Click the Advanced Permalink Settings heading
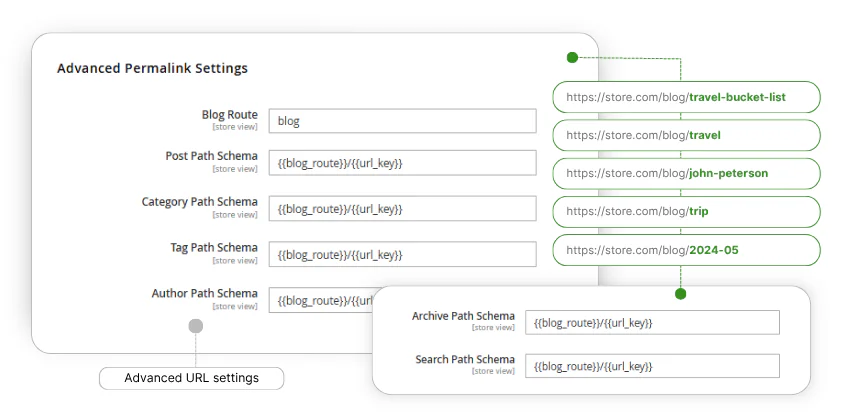Screen dimensions: 850x420 click(x=152, y=69)
